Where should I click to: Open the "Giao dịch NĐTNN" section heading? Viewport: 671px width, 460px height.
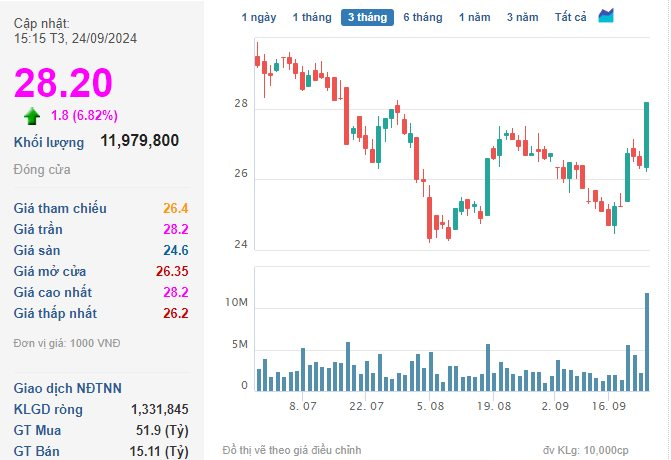pos(64,388)
